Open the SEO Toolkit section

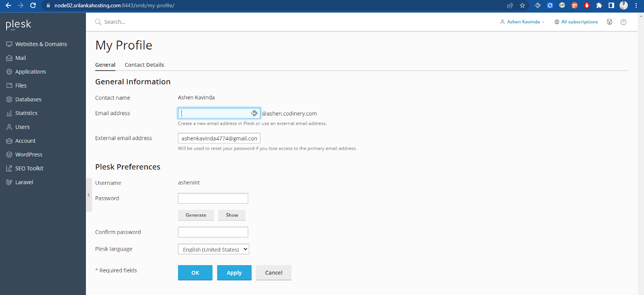point(29,168)
